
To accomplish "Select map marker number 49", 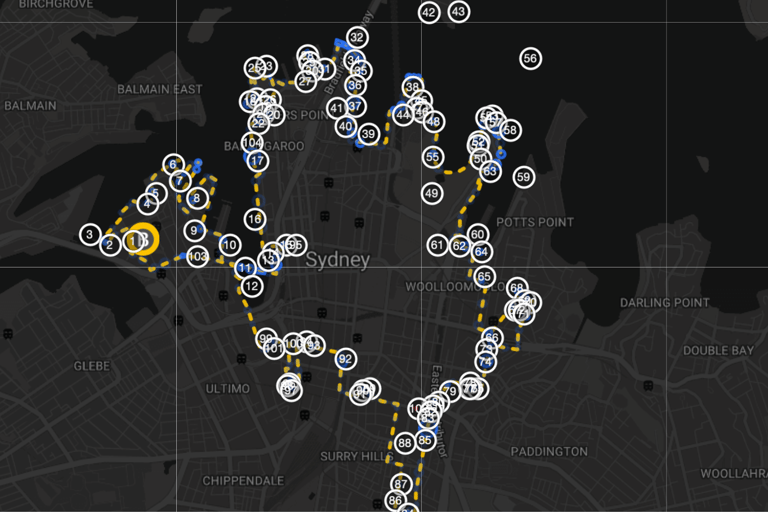I will pos(432,193).
